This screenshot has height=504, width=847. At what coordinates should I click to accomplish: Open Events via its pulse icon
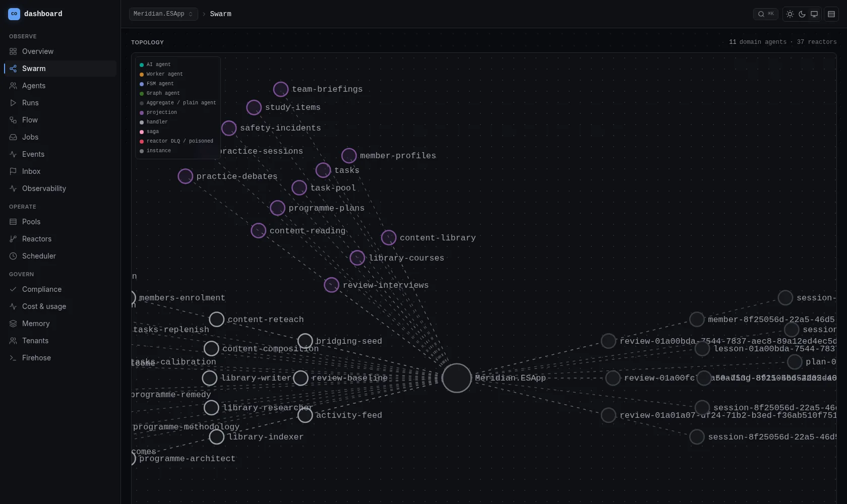point(13,154)
